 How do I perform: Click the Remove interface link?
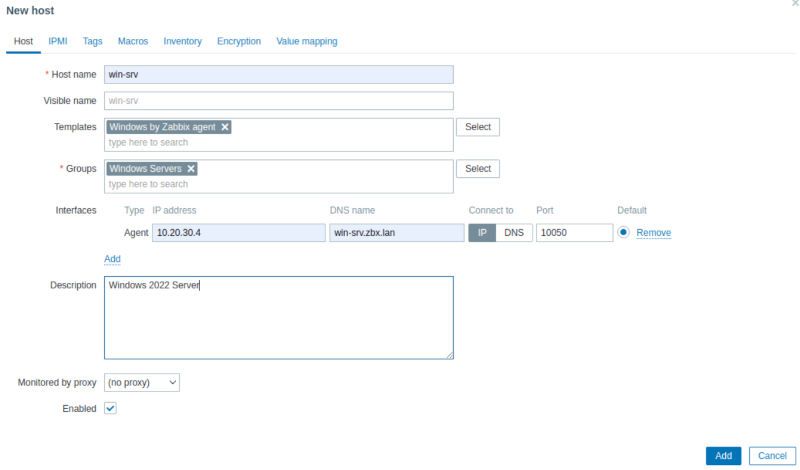(654, 233)
